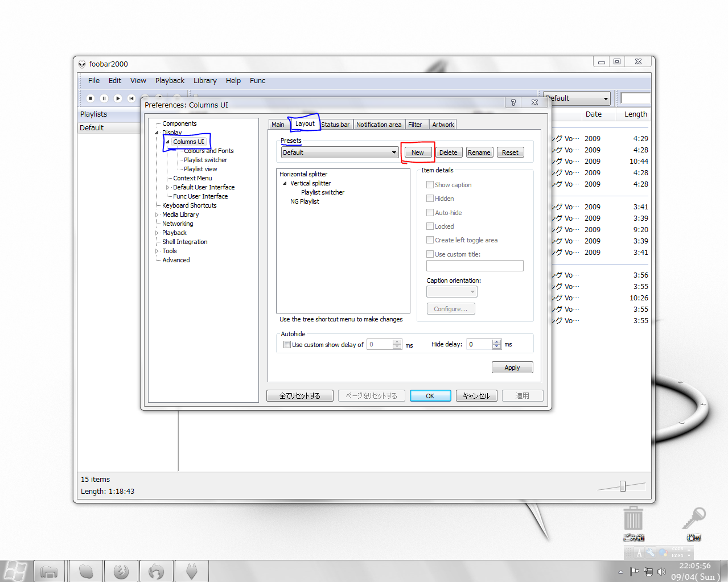Enable Use custom title checkbox
728x582 pixels.
coord(430,254)
